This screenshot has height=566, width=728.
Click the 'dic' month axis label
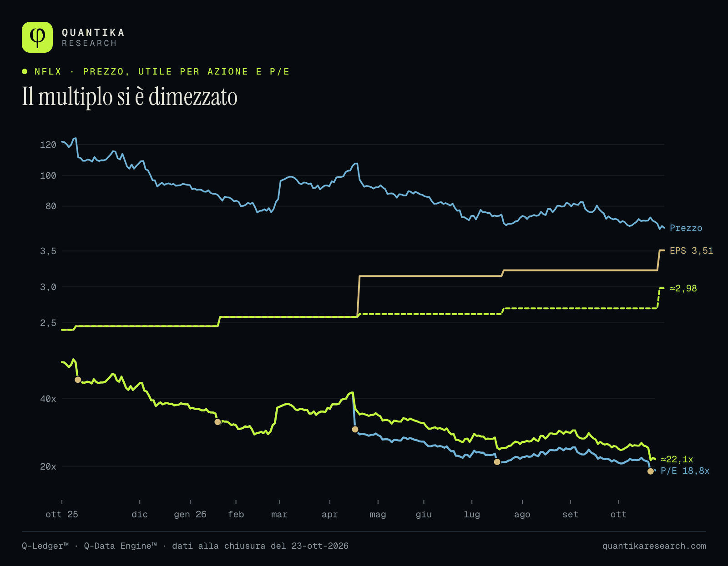140,514
